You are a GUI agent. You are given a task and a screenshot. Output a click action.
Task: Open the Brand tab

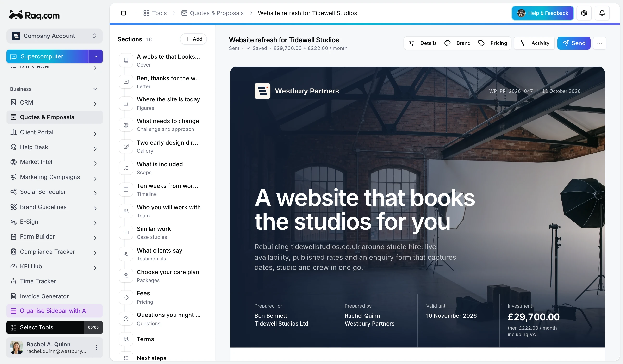pos(458,43)
